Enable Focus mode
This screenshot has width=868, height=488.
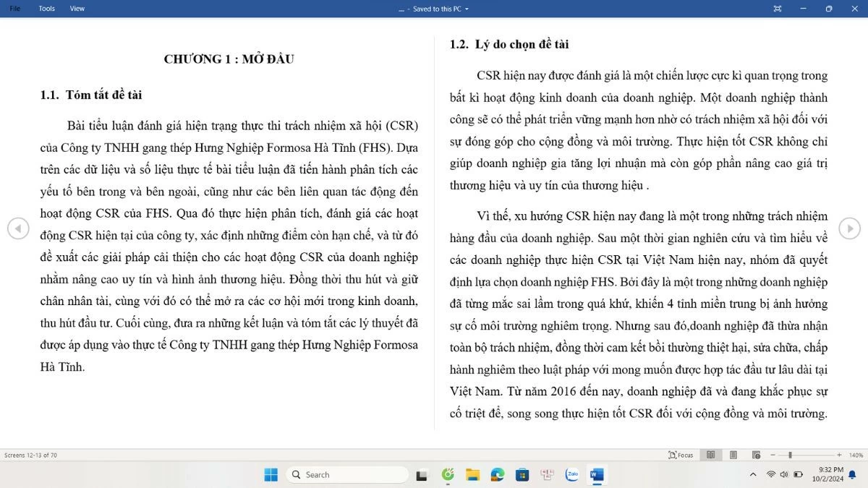(680, 455)
